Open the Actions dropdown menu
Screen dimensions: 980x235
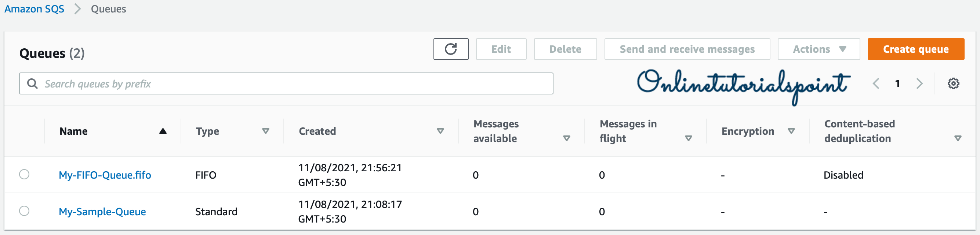click(x=818, y=49)
